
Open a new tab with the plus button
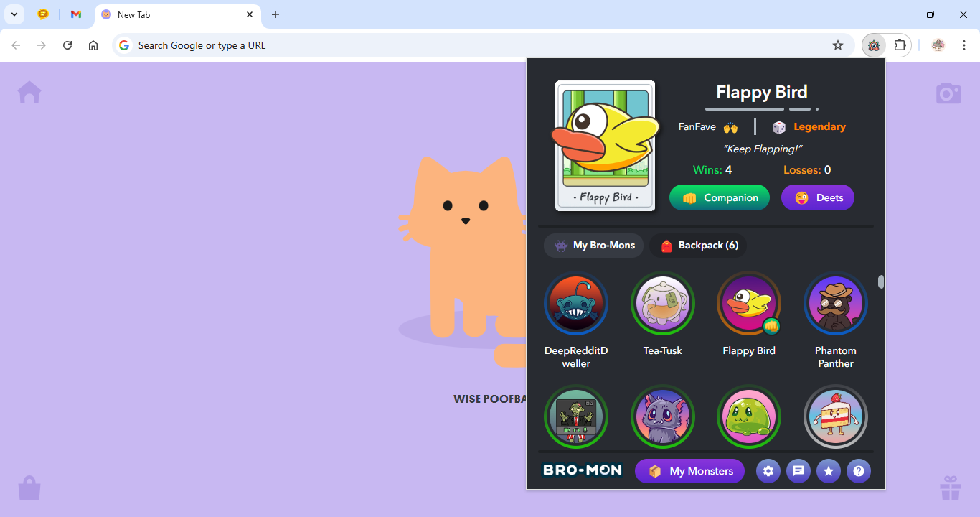click(x=275, y=14)
